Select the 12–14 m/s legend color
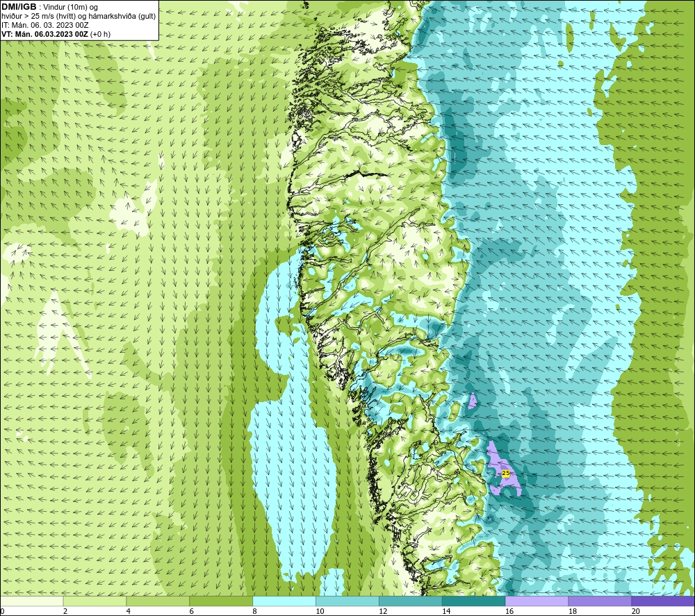This screenshot has height=616, width=695. pos(411,601)
